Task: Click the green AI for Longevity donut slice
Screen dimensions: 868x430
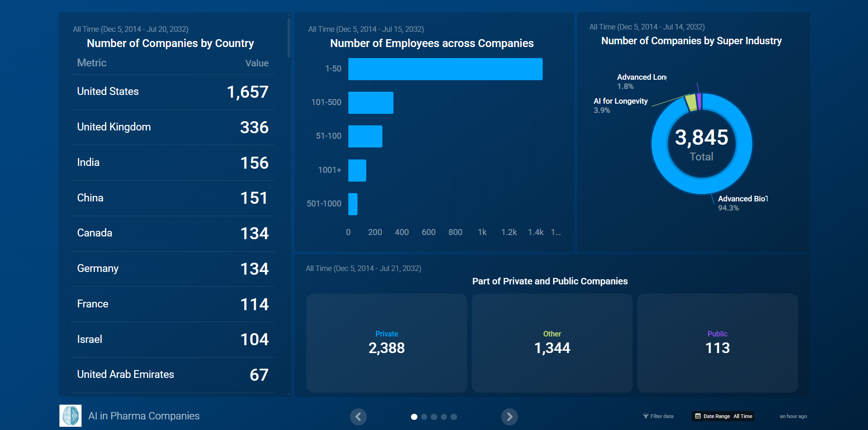Action: tap(691, 103)
